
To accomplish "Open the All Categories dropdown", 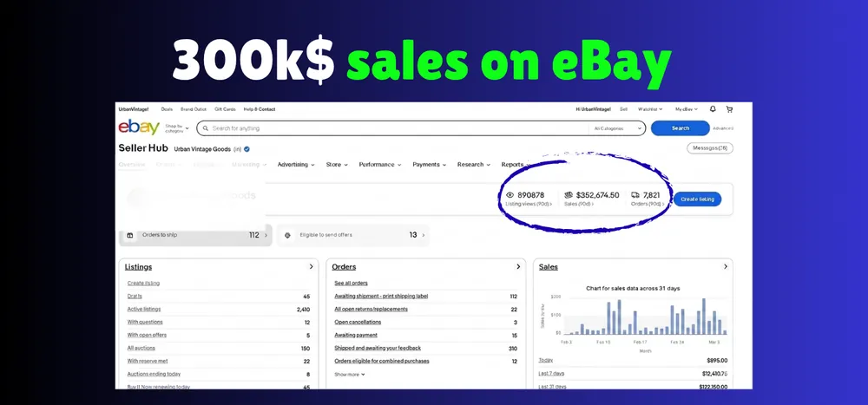I will pyautogui.click(x=617, y=128).
